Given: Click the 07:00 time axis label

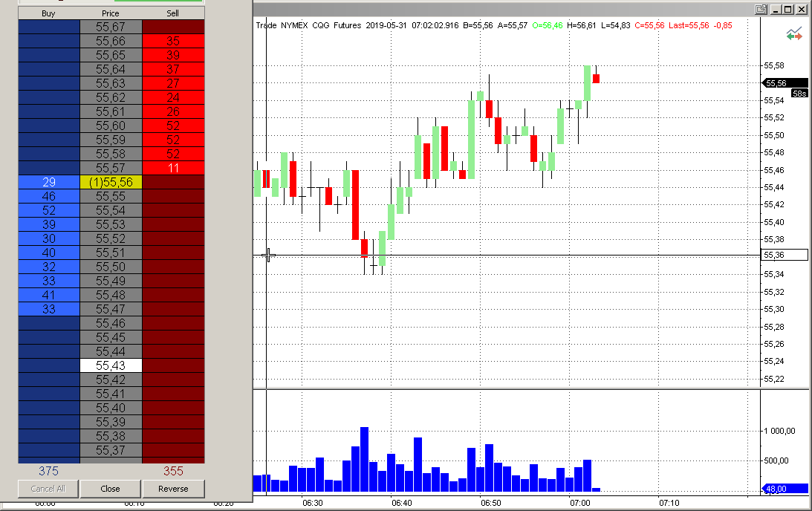Looking at the screenshot, I should (x=580, y=503).
